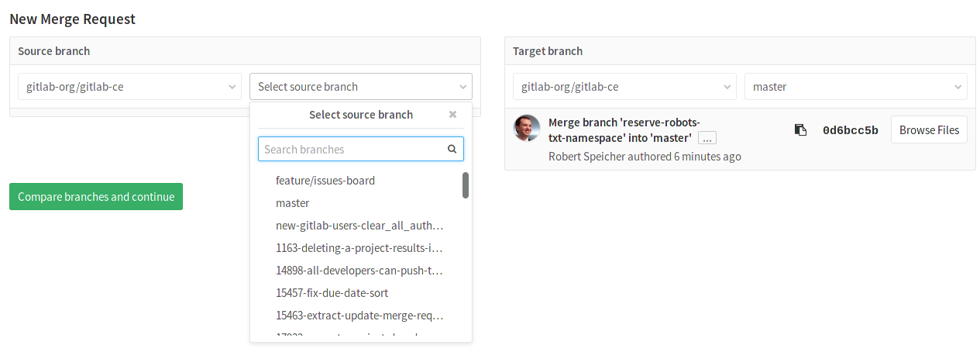This screenshot has height=352, width=980.
Task: Click Robert Speicher's avatar image
Action: 527,128
